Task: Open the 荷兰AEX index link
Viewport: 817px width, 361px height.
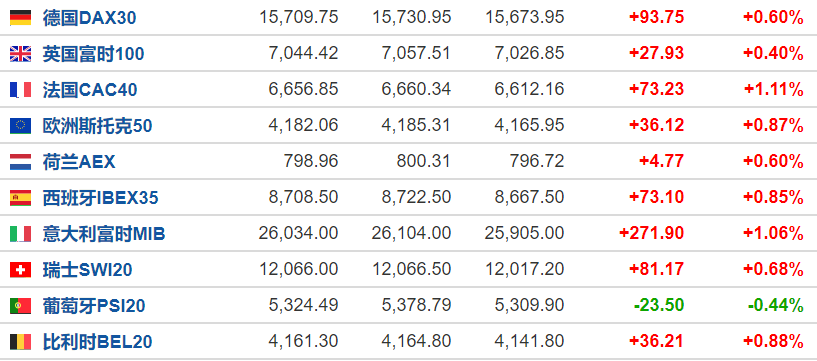Action: (x=79, y=162)
